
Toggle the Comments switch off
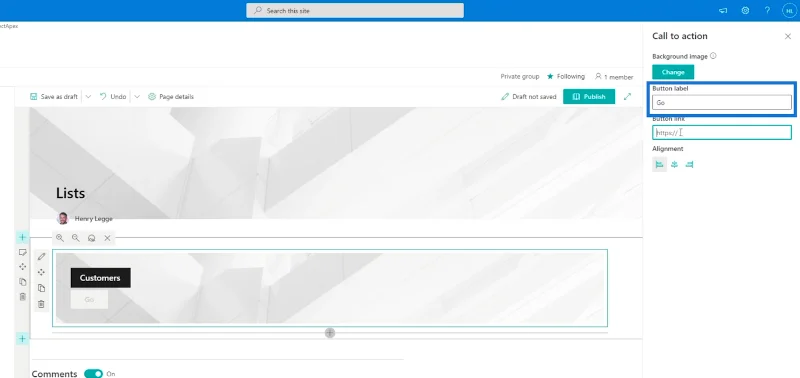[x=93, y=374]
